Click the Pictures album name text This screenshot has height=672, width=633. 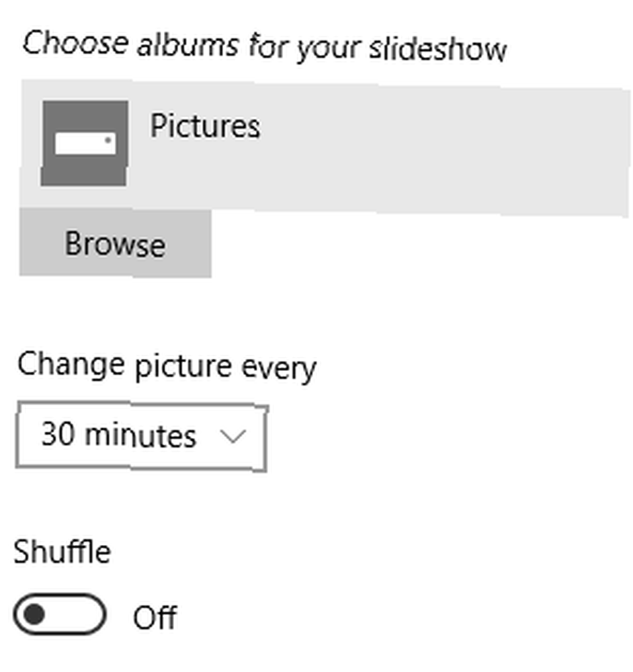tap(205, 126)
